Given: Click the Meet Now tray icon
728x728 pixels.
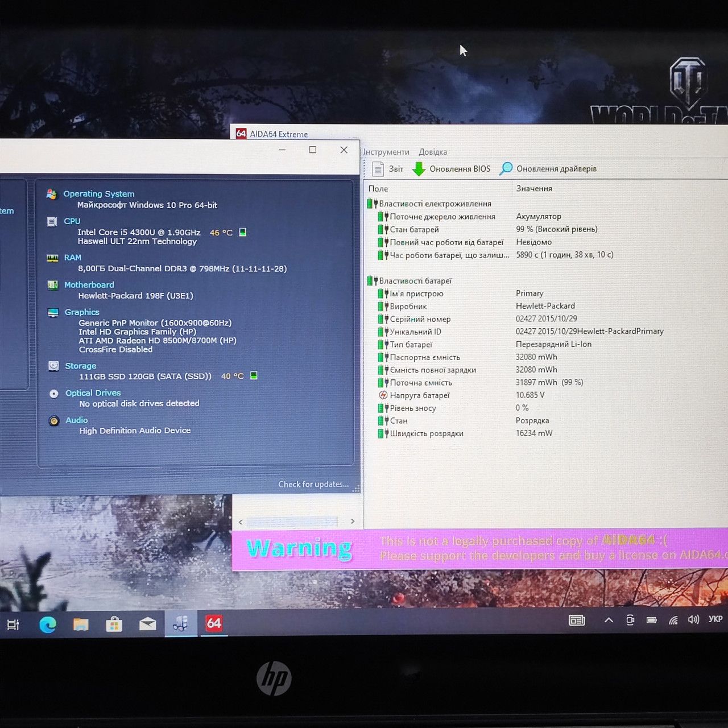Looking at the screenshot, I should click(630, 620).
